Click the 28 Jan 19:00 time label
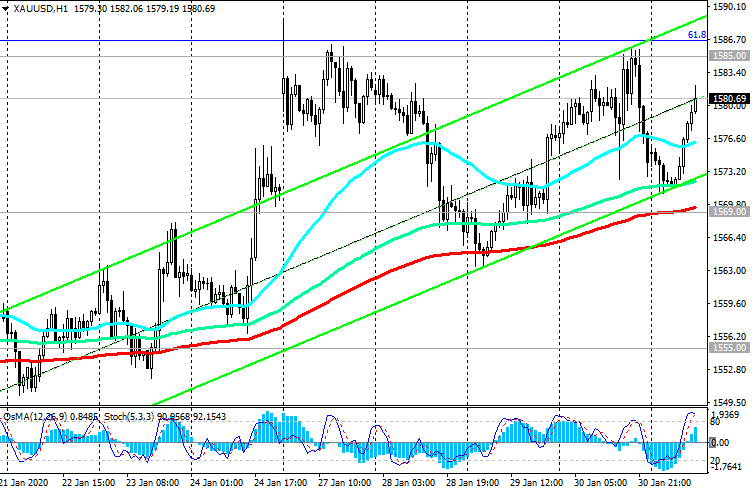This screenshot has height=494, width=752. 472,482
